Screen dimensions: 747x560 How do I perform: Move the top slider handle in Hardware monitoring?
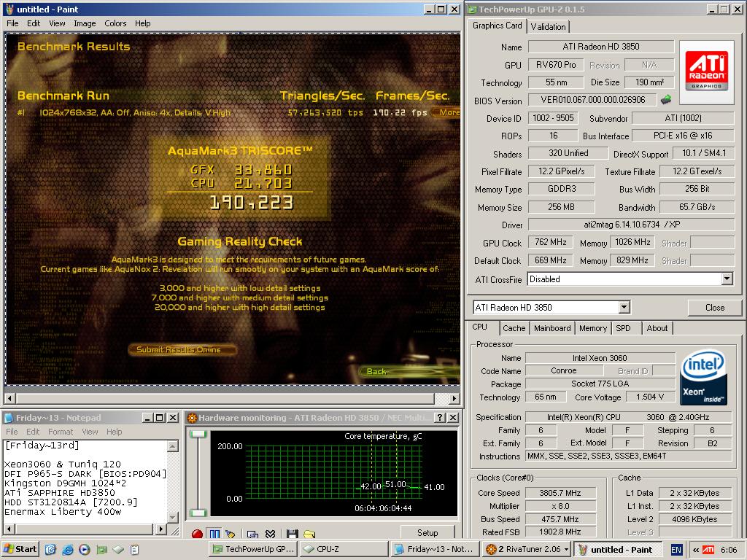point(198,434)
